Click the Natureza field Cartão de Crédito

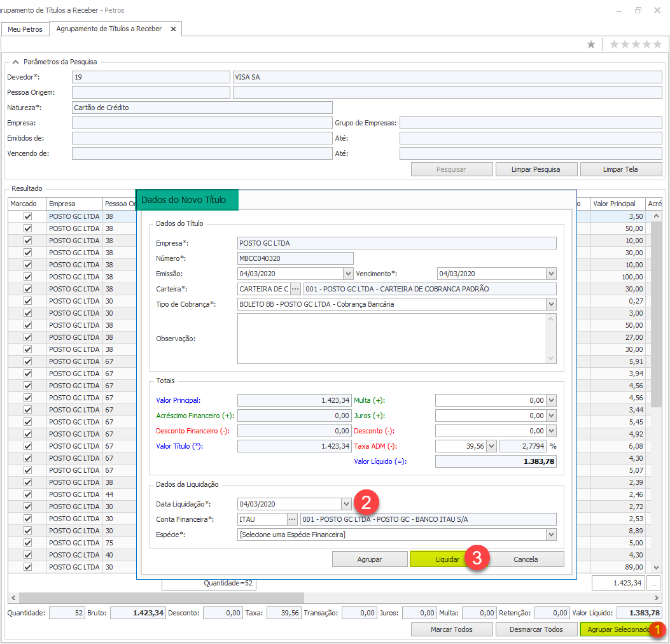[202, 108]
